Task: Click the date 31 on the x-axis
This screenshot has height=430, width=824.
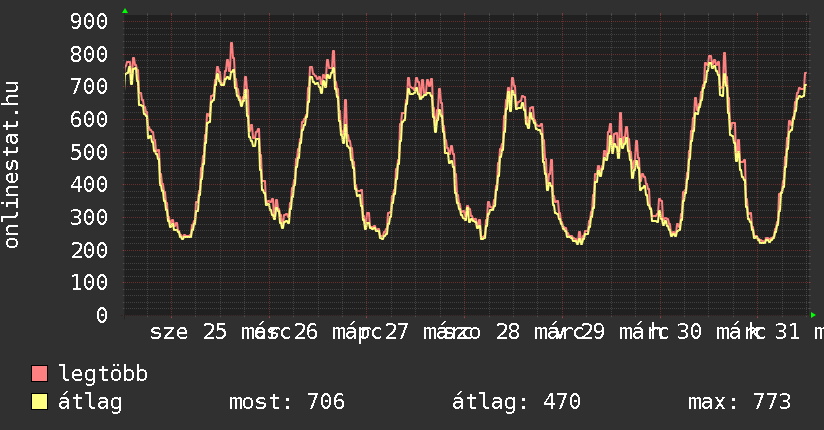Action: (788, 332)
